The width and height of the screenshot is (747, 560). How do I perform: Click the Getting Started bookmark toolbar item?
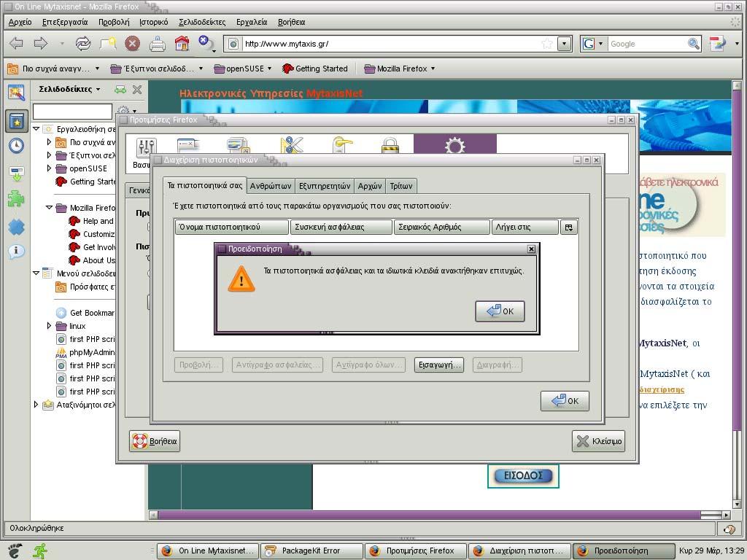point(315,69)
